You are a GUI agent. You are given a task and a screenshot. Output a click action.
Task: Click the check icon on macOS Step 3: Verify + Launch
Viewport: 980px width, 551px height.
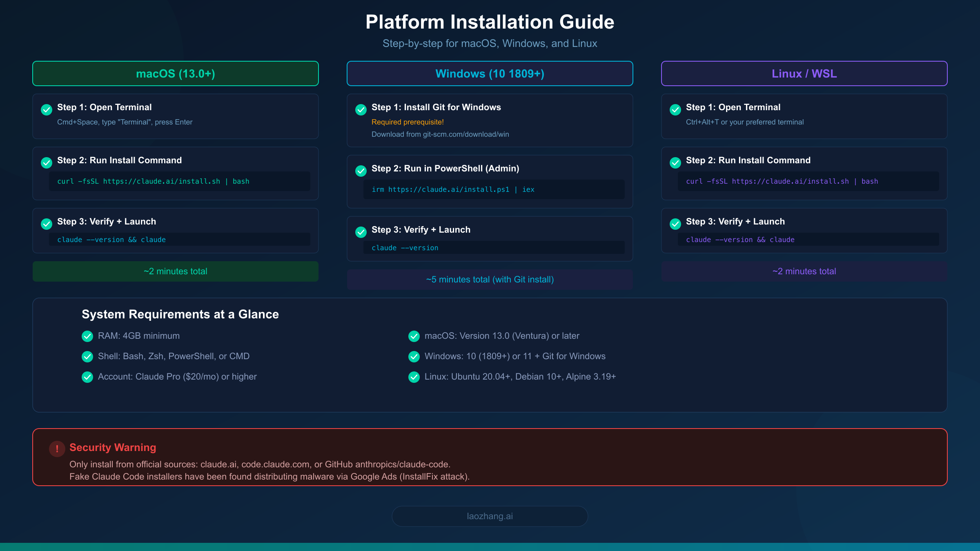click(46, 224)
